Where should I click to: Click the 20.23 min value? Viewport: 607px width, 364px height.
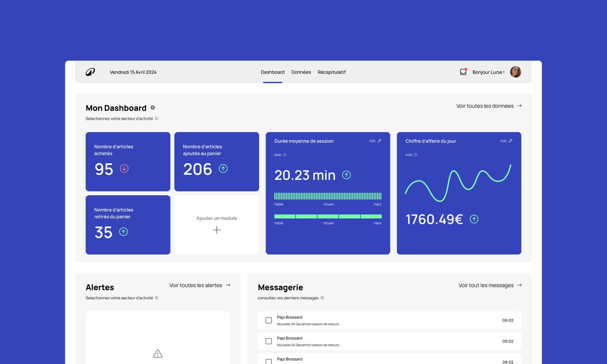coord(305,175)
